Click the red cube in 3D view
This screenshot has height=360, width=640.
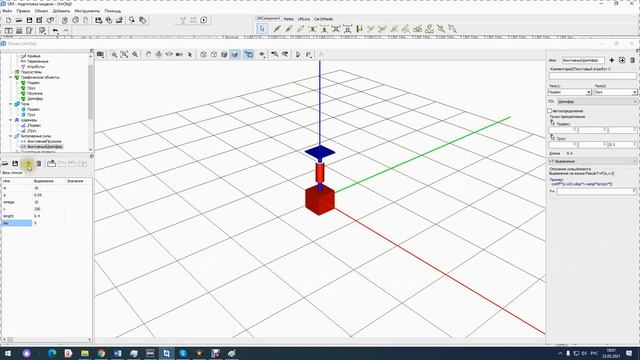(x=320, y=200)
